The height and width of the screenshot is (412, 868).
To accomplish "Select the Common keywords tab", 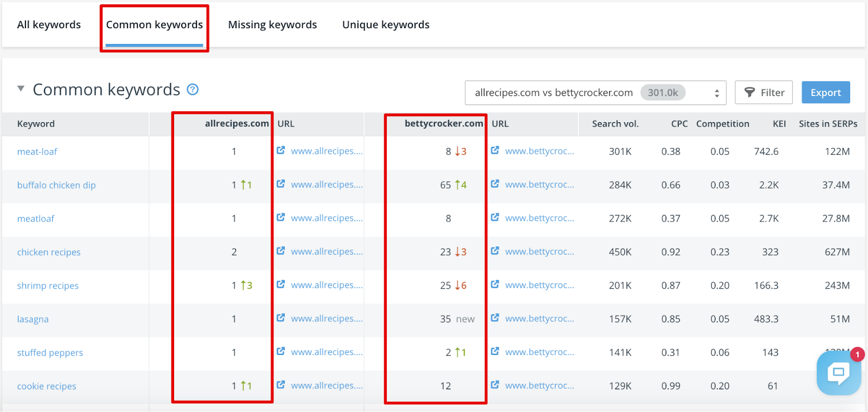I will pyautogui.click(x=154, y=25).
